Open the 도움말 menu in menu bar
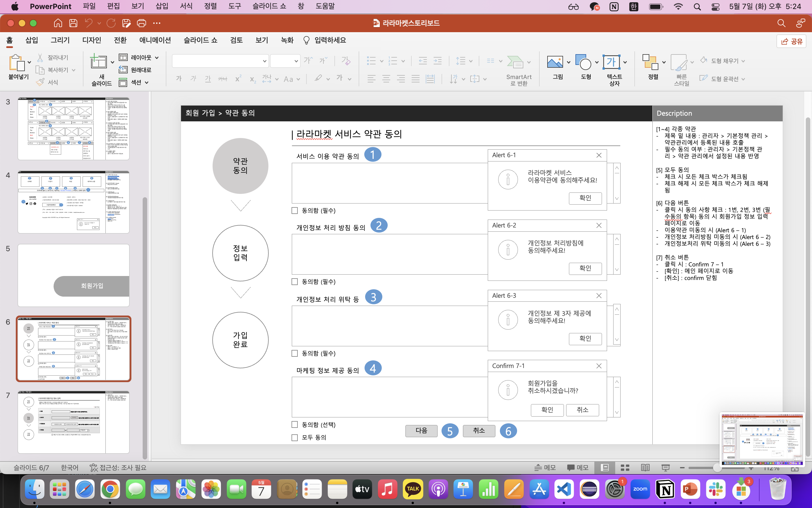Screen dimensions: 812x508 [x=325, y=6]
